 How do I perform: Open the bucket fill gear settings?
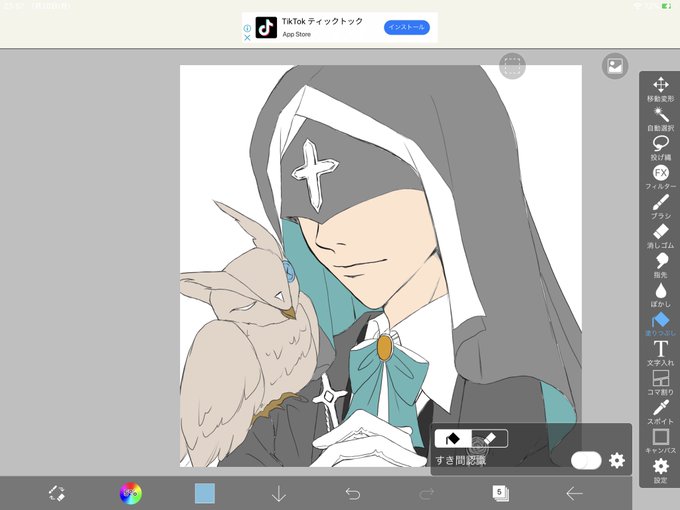[x=617, y=461]
